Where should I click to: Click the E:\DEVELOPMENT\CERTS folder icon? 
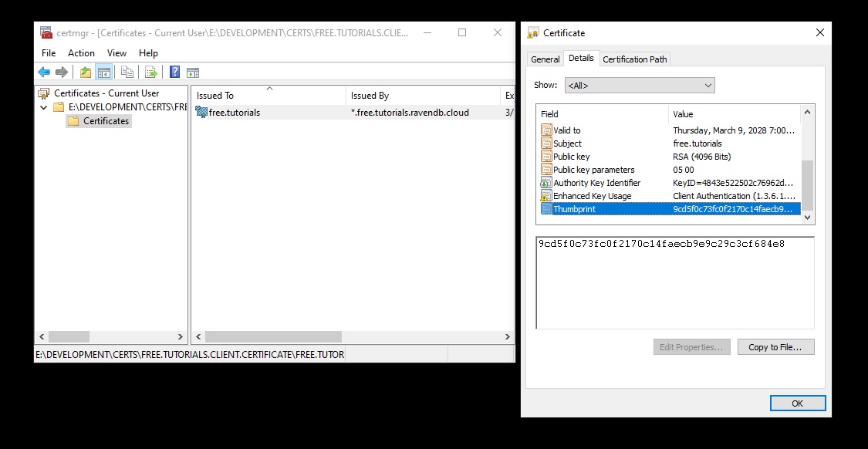pos(59,107)
